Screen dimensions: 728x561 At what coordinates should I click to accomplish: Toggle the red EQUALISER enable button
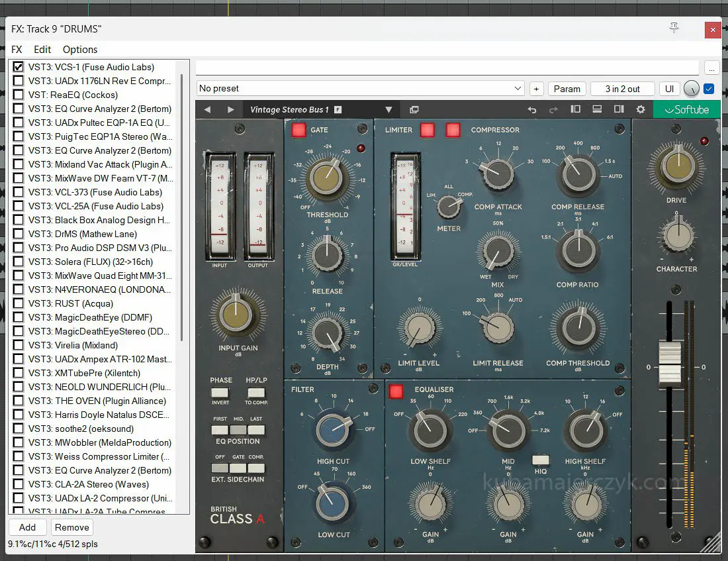coord(396,391)
